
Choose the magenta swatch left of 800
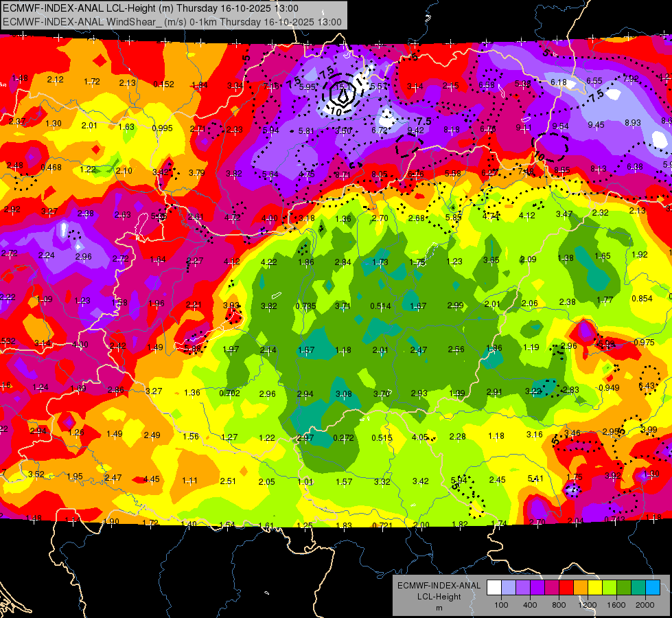pyautogui.click(x=552, y=587)
